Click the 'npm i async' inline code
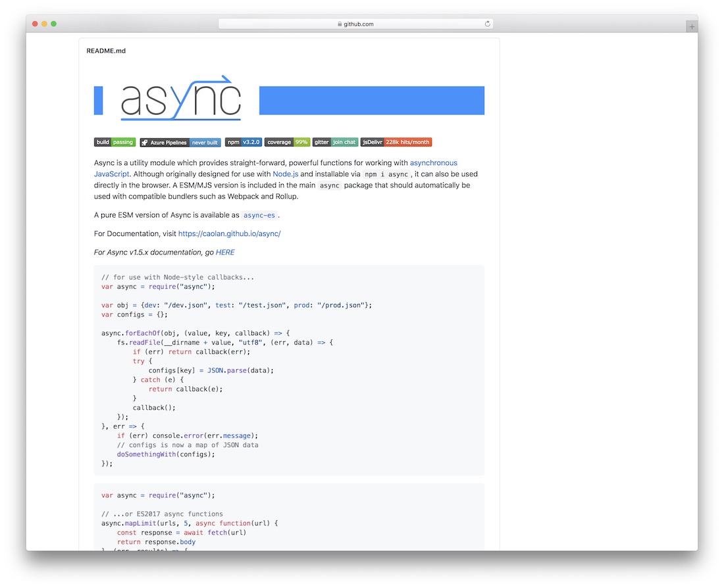 click(386, 174)
